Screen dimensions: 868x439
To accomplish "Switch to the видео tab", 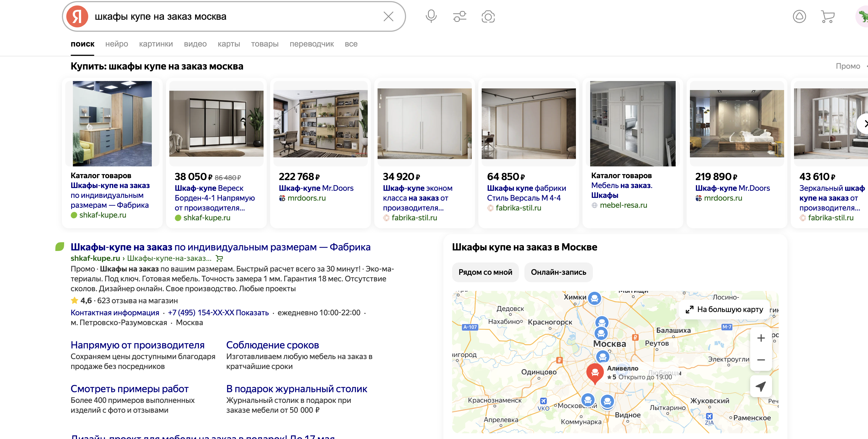I will pyautogui.click(x=195, y=44).
